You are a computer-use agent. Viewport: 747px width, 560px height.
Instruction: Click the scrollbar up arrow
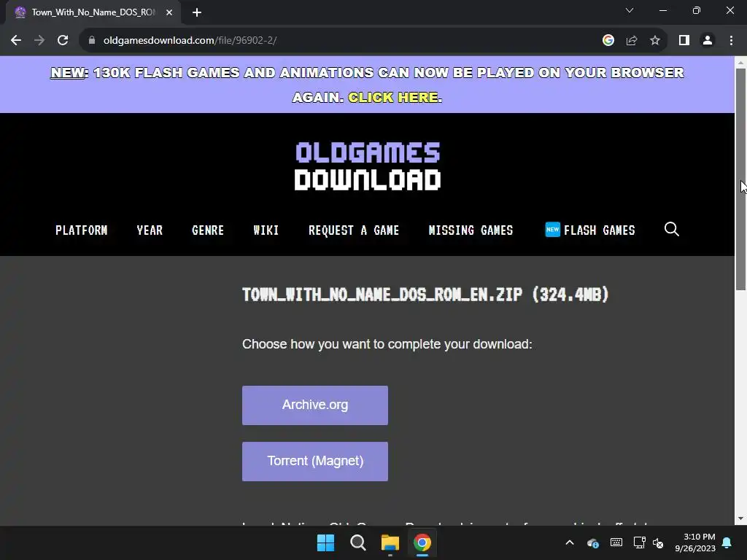tap(740, 63)
